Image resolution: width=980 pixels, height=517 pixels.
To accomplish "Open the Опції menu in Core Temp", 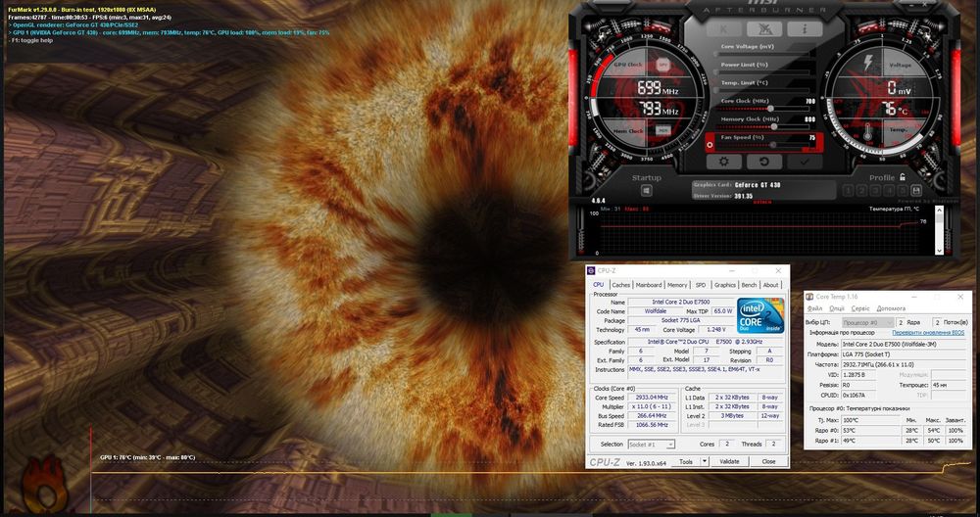I will coord(836,308).
